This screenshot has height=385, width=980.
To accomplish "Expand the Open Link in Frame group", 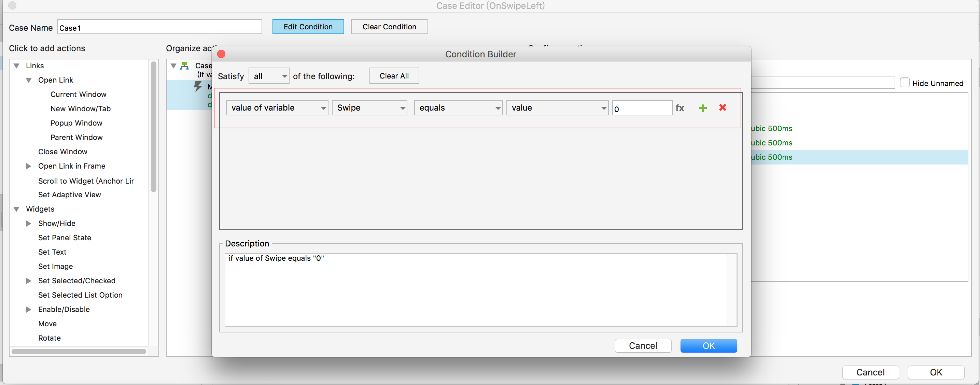I will click(29, 166).
